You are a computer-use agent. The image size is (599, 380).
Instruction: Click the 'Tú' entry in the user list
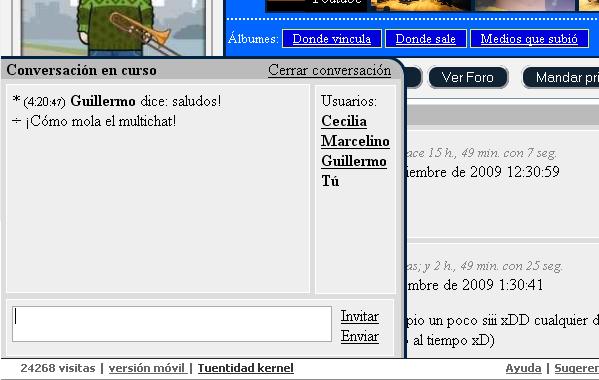[x=330, y=181]
